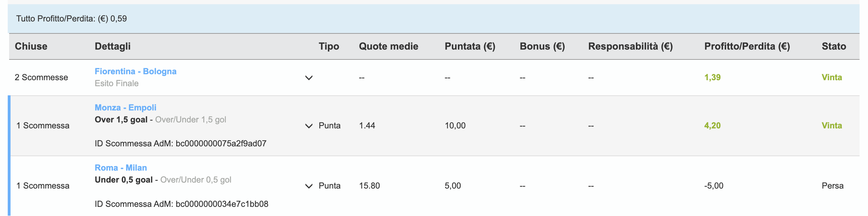Viewport: 868px width, 216px height.
Task: Click the Roma - Milan bet ID text
Action: point(182,204)
